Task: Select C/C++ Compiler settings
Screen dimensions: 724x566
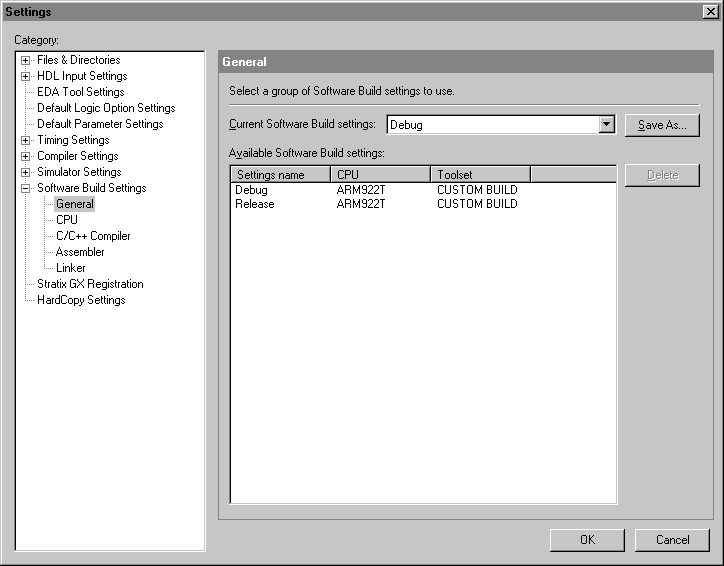Action: pos(93,236)
